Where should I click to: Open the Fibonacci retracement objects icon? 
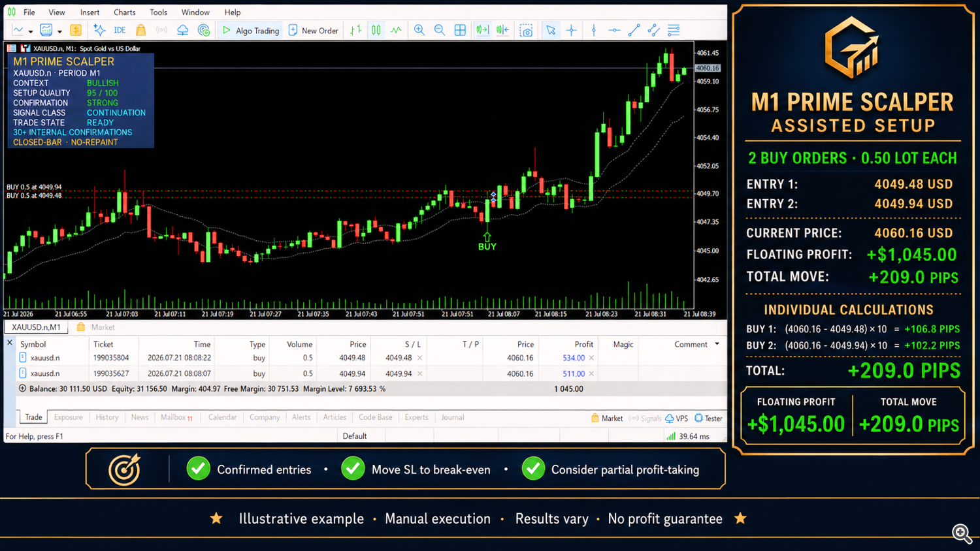click(674, 30)
